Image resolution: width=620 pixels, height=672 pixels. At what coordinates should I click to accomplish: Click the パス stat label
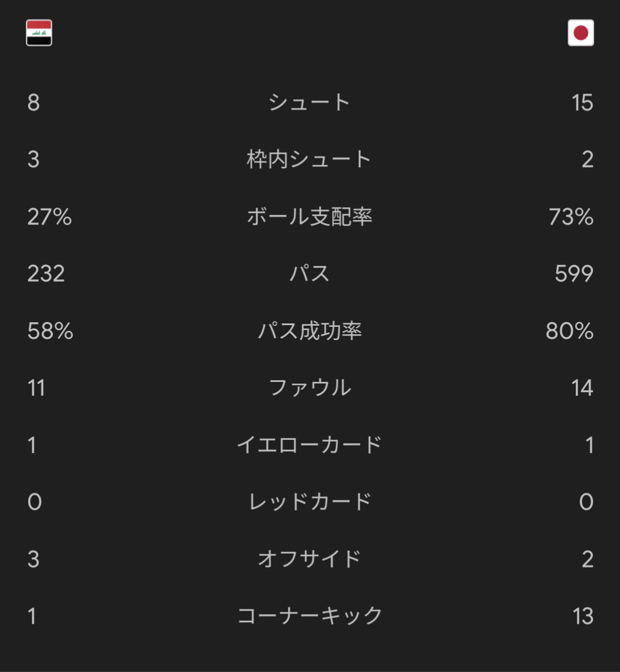309,273
